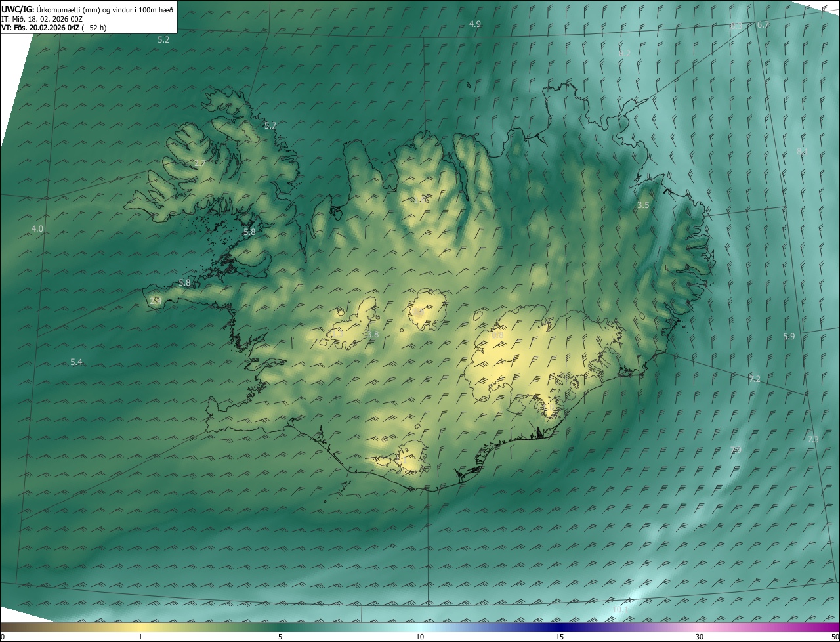Click the 5.7 value by the Westfjords
The image size is (840, 642).
270,125
